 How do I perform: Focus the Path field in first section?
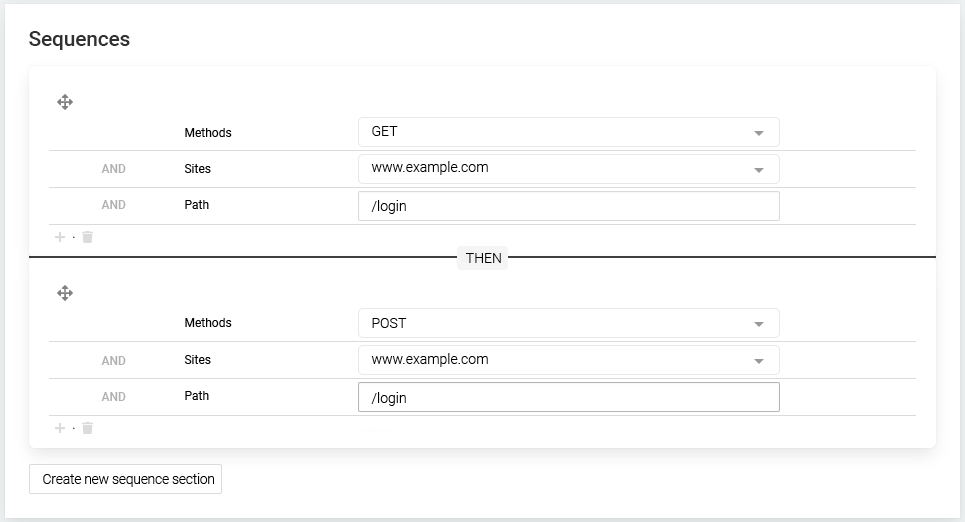point(569,206)
